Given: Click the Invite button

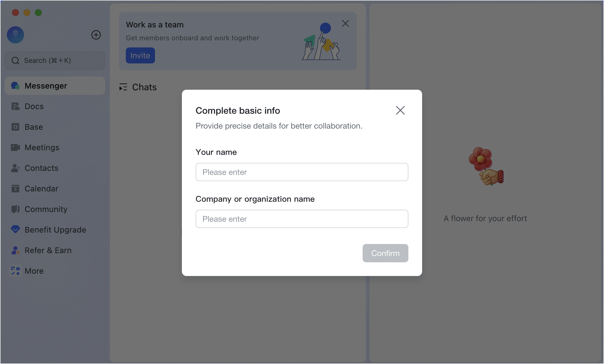Looking at the screenshot, I should pyautogui.click(x=140, y=55).
